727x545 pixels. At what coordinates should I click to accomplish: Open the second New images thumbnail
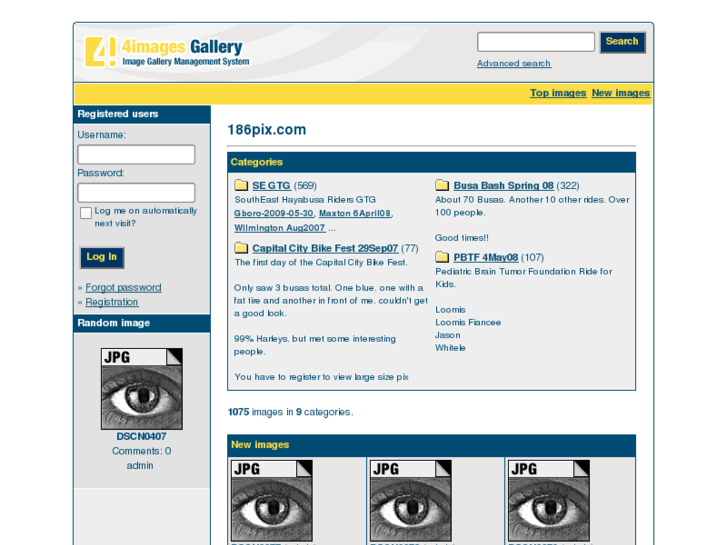coord(411,500)
